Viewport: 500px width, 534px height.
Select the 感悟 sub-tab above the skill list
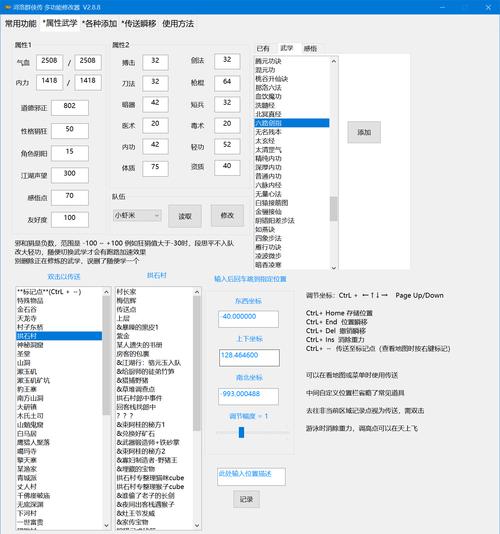click(310, 48)
